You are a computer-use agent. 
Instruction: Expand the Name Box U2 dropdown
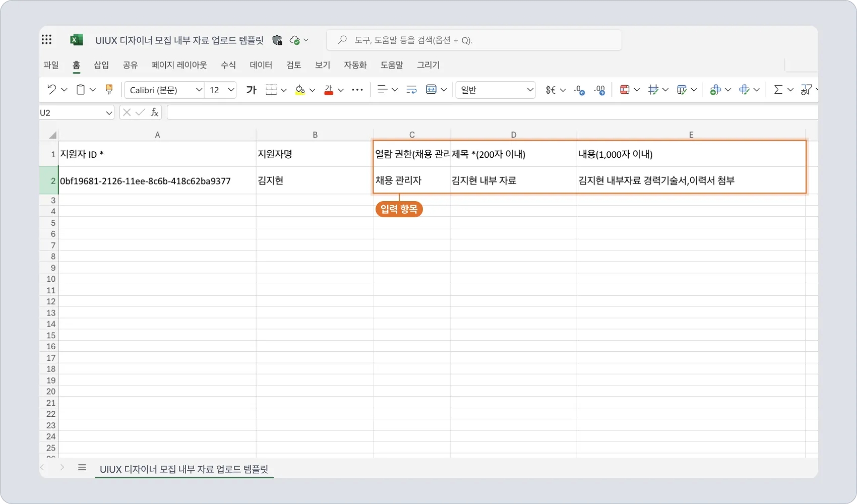(109, 113)
